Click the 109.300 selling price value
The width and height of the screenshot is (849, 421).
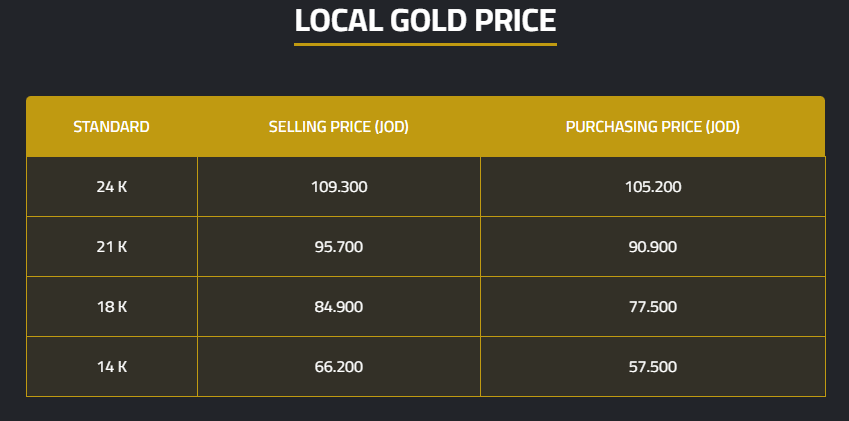pyautogui.click(x=339, y=187)
